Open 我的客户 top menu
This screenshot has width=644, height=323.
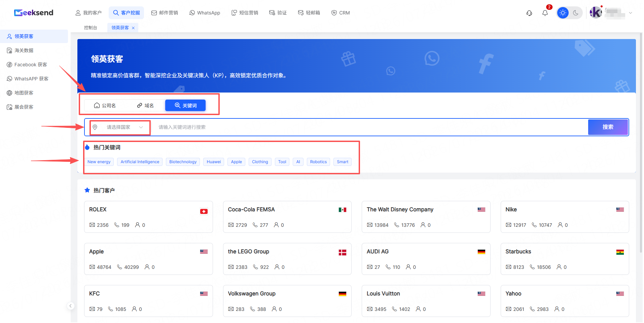click(88, 13)
